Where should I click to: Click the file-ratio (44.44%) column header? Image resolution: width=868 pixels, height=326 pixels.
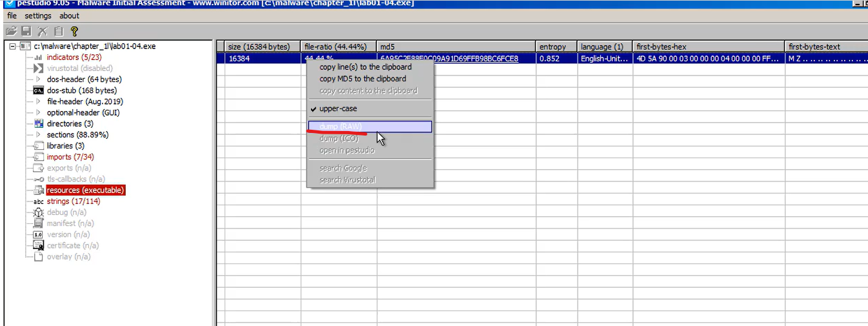pos(339,46)
